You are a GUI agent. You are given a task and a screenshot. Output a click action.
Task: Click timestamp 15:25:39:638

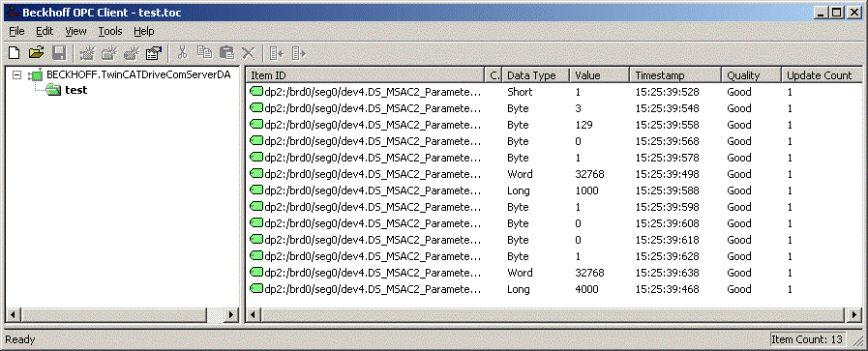[x=667, y=273]
